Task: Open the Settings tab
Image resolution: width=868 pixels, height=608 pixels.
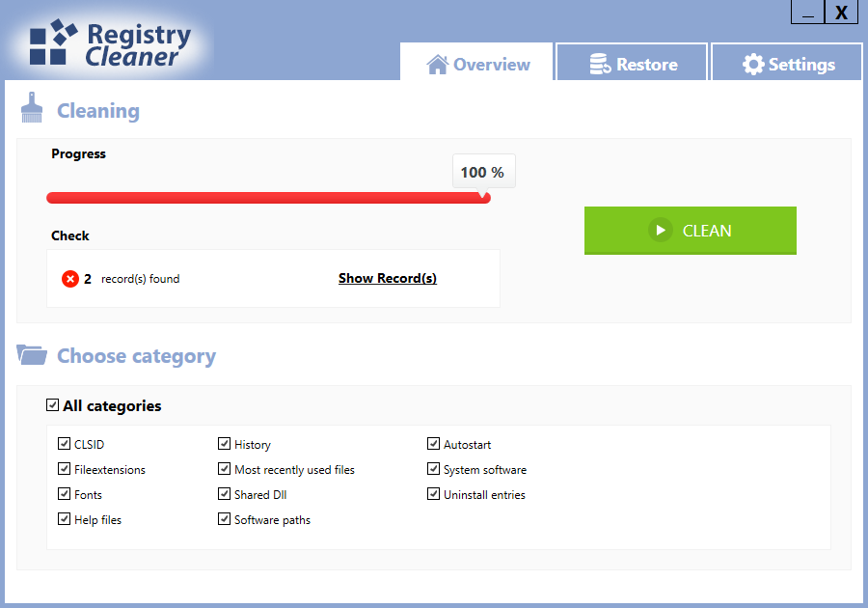Action: [x=787, y=62]
